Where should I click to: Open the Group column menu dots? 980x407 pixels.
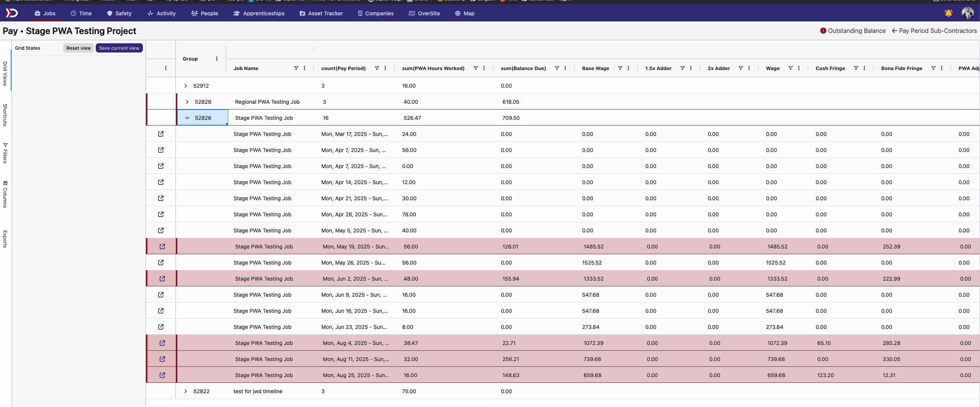pyautogui.click(x=217, y=59)
